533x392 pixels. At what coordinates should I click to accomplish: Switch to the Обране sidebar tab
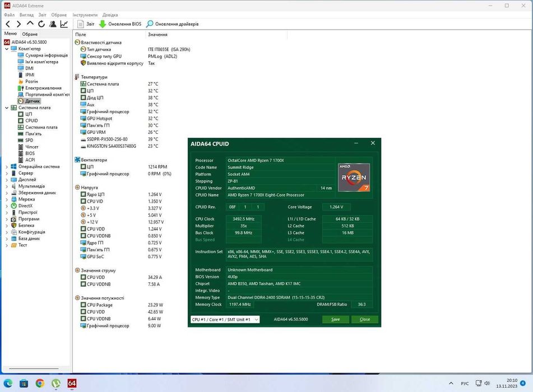pyautogui.click(x=30, y=34)
